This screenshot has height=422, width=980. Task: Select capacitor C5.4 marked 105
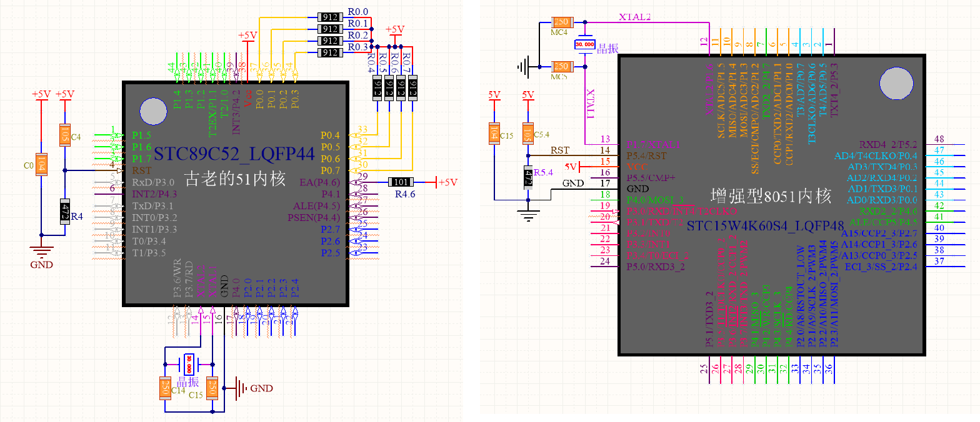point(528,133)
